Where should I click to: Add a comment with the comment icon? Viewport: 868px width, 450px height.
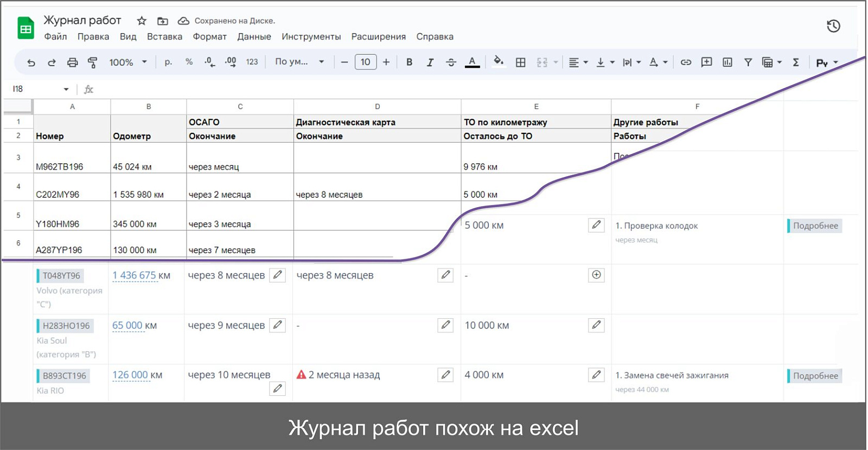[706, 62]
